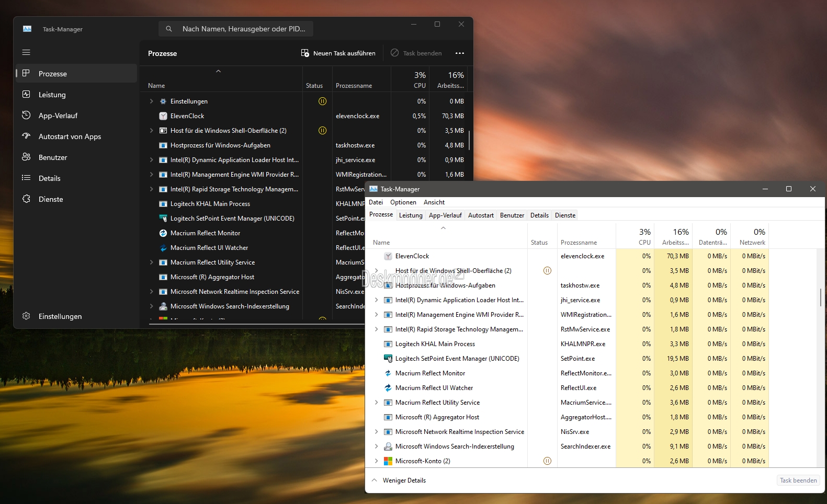This screenshot has width=827, height=504.
Task: Switch to Autostart tab in light window
Action: 481,215
